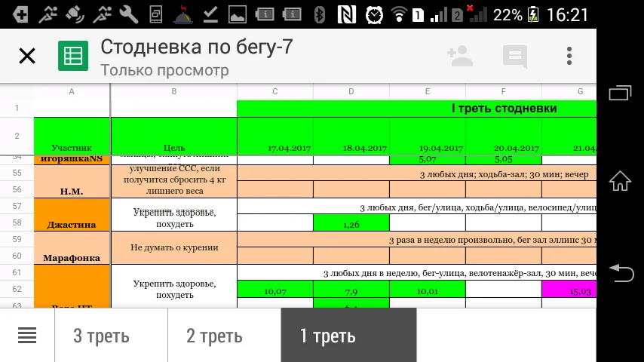Tap the 'Стодневка по бегу-7' document title

point(197,47)
